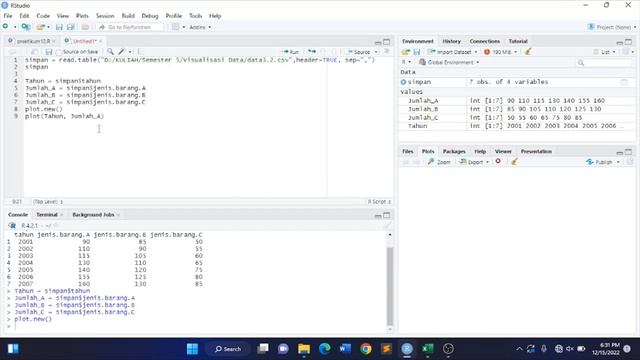Open Microsoft Edge from taskbar
This screenshot has height=360, width=640.
point(324,349)
